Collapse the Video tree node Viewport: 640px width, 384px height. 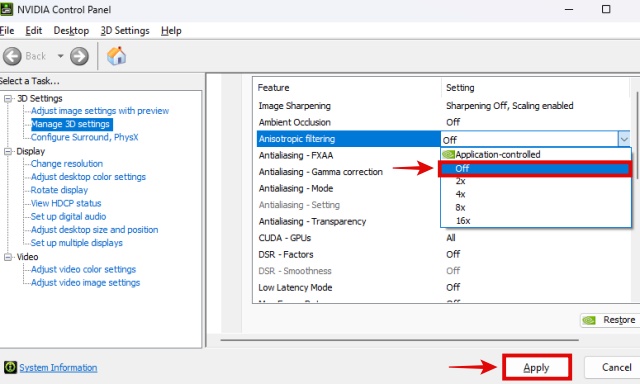(8, 257)
